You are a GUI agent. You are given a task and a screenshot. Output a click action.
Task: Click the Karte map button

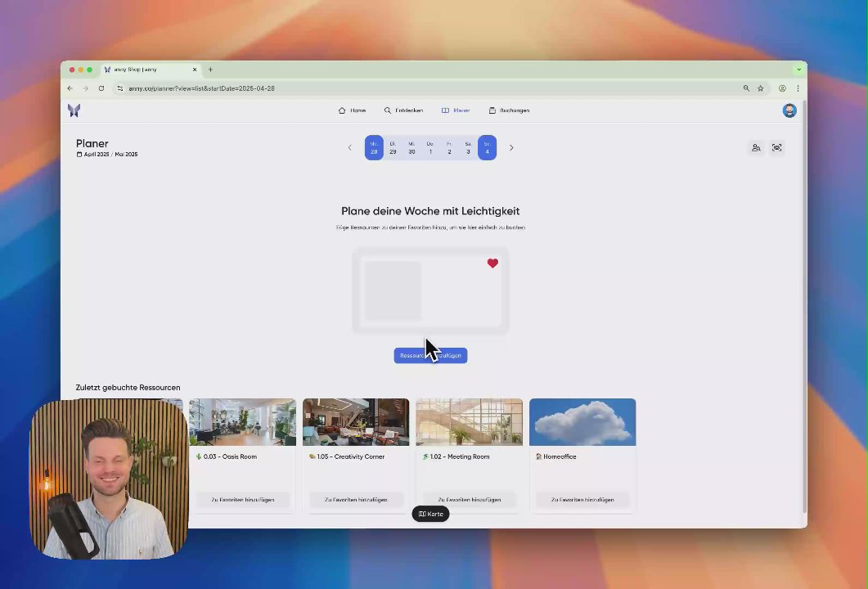(430, 514)
